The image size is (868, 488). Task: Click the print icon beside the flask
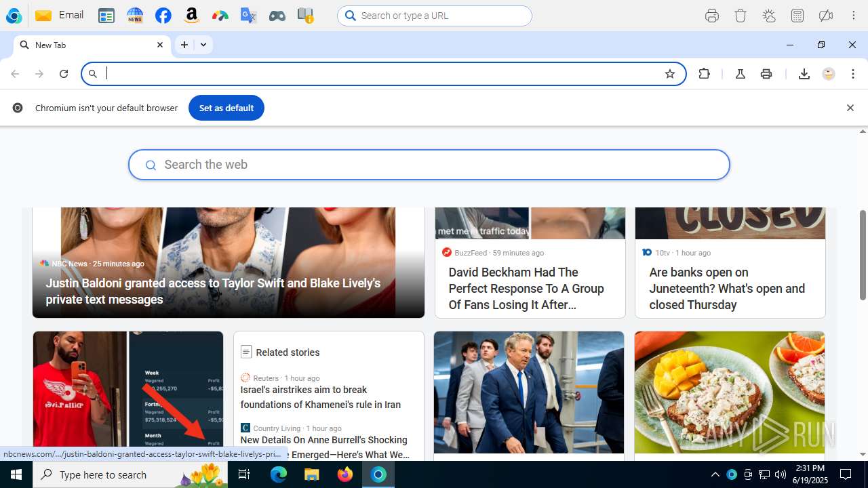(x=766, y=74)
